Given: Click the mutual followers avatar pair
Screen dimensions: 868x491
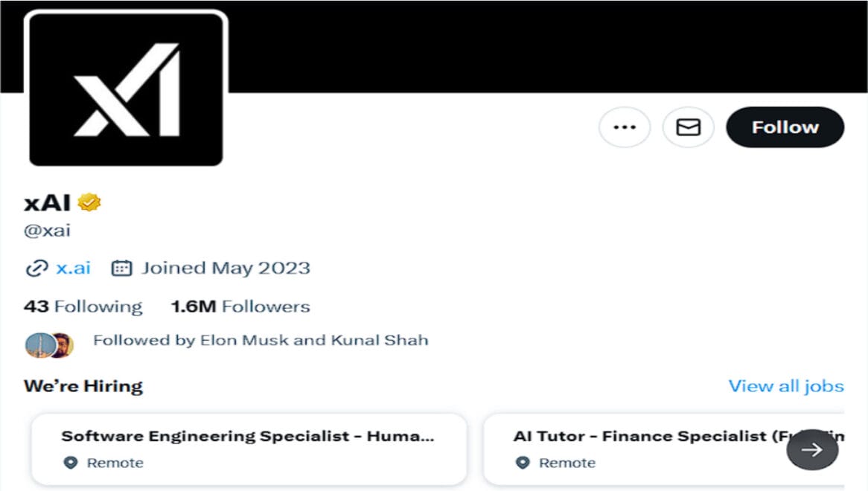Looking at the screenshot, I should coord(49,346).
